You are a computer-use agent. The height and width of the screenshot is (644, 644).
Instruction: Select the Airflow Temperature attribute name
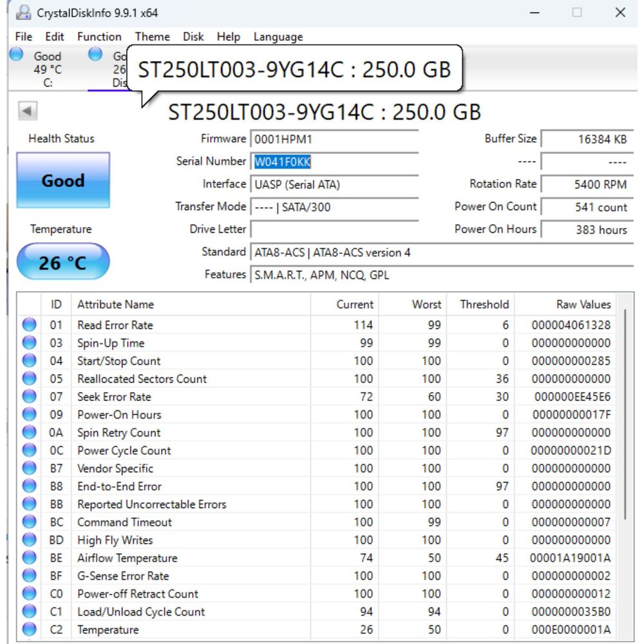tap(128, 558)
